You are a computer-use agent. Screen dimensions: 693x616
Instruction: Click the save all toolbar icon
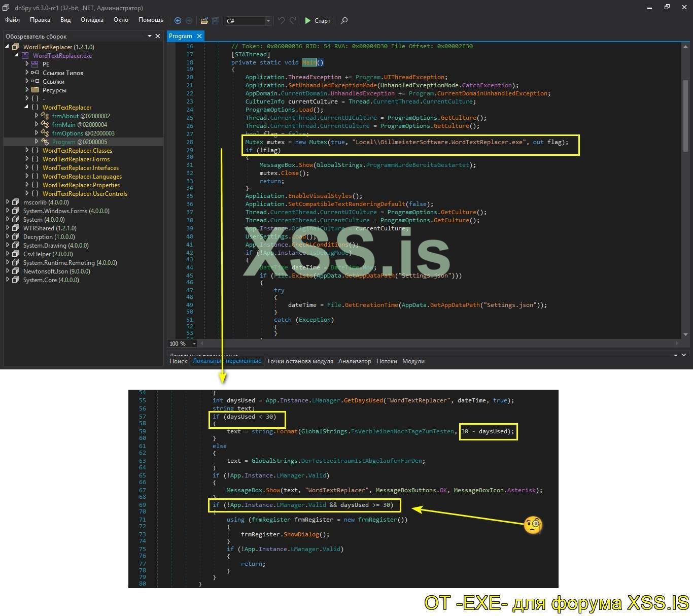216,21
